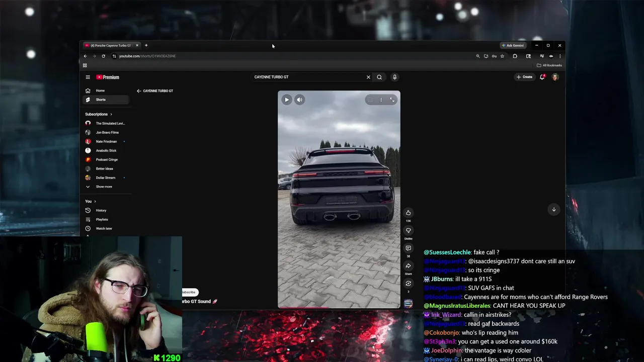Viewport: 644px width, 362px height.
Task: Open Anabolic Stick channel
Action: click(107, 150)
